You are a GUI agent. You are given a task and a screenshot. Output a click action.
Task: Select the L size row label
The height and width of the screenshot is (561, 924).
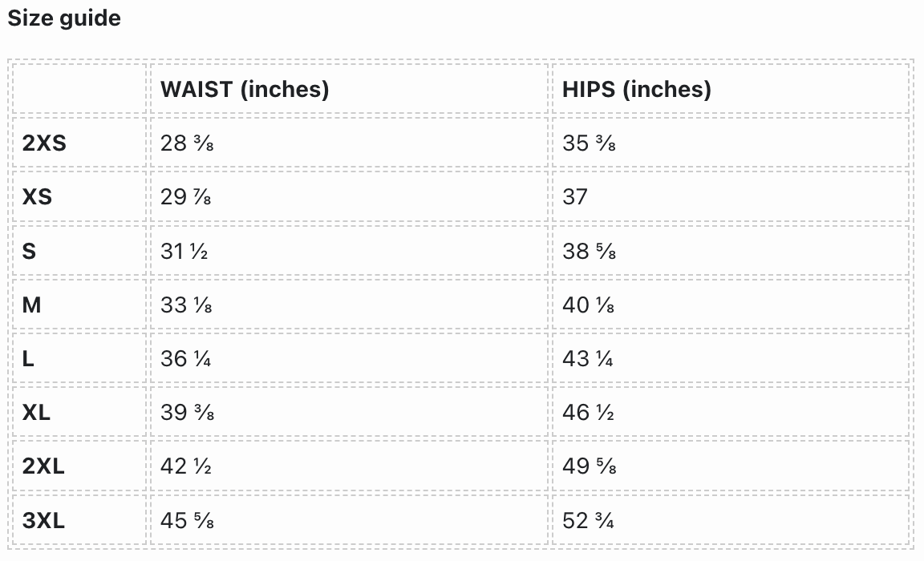coord(28,359)
